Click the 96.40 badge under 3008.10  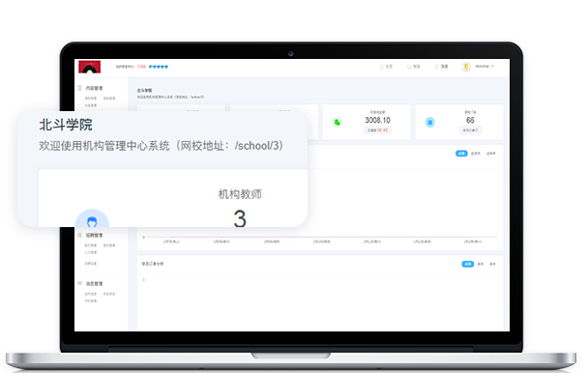click(x=377, y=130)
